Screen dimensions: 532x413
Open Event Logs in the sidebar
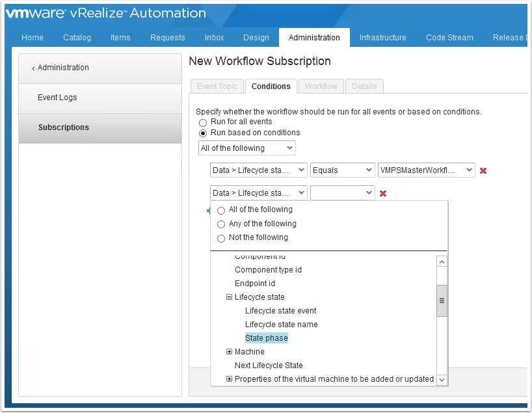coord(100,98)
